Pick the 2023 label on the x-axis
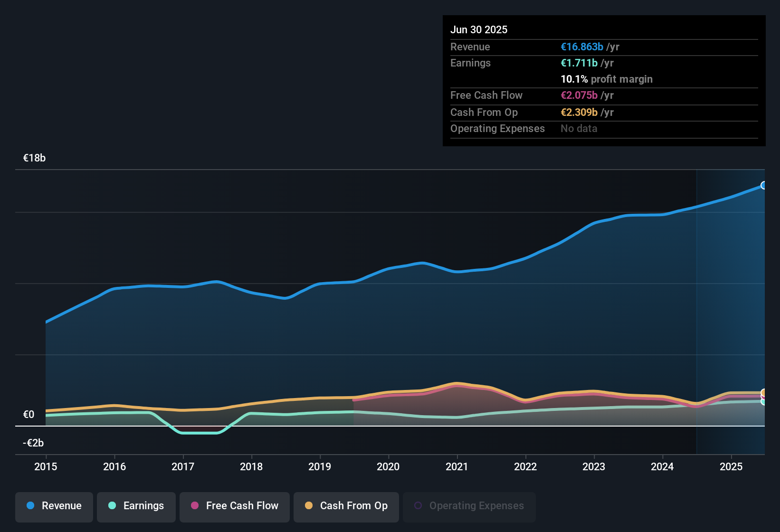The image size is (780, 532). (x=594, y=466)
